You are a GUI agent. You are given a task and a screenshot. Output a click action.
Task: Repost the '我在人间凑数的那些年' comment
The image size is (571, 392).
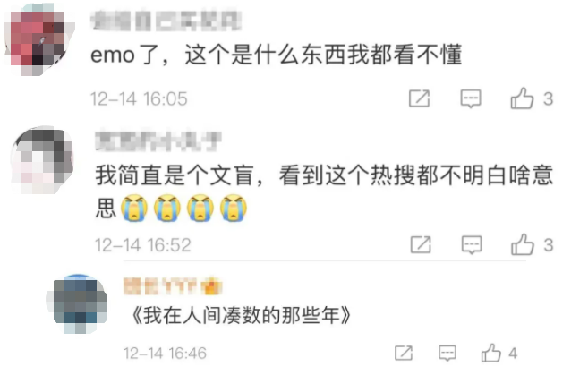(404, 353)
